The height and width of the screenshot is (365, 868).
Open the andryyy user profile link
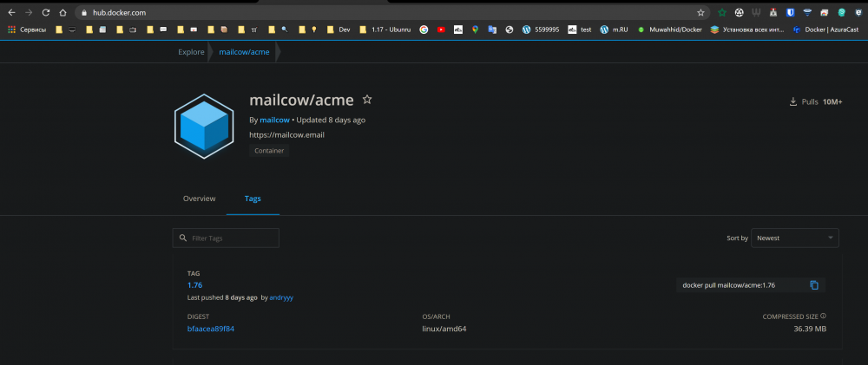281,297
